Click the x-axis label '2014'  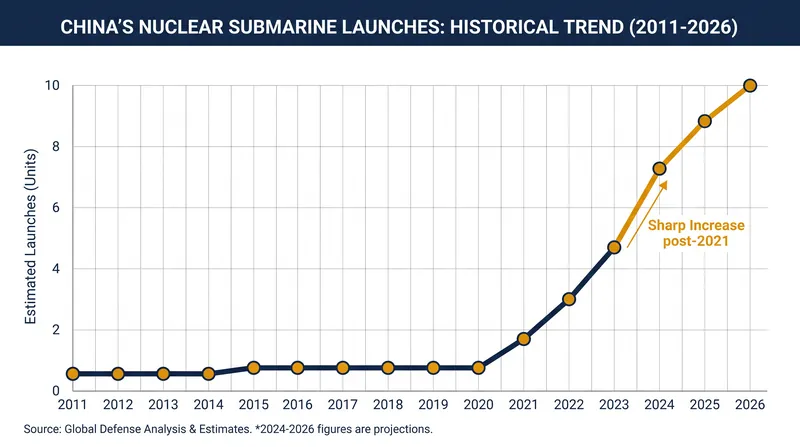tap(208, 405)
